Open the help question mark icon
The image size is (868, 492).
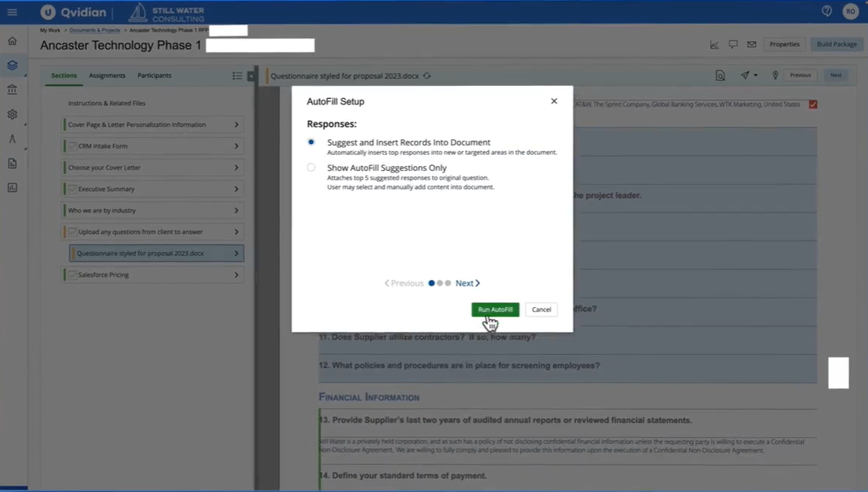826,11
